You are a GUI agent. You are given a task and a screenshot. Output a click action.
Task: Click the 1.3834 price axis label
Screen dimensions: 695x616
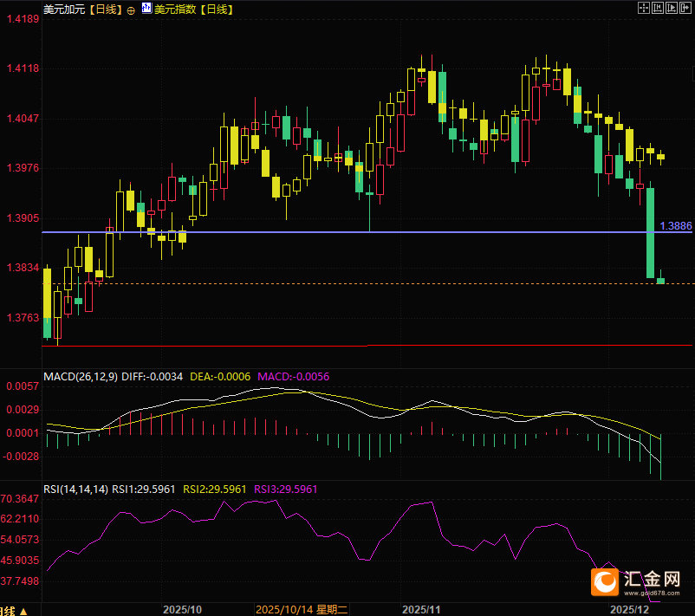point(23,268)
